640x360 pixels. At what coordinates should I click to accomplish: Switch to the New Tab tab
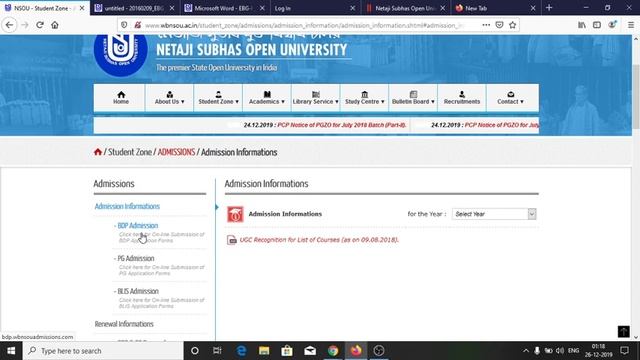point(495,8)
